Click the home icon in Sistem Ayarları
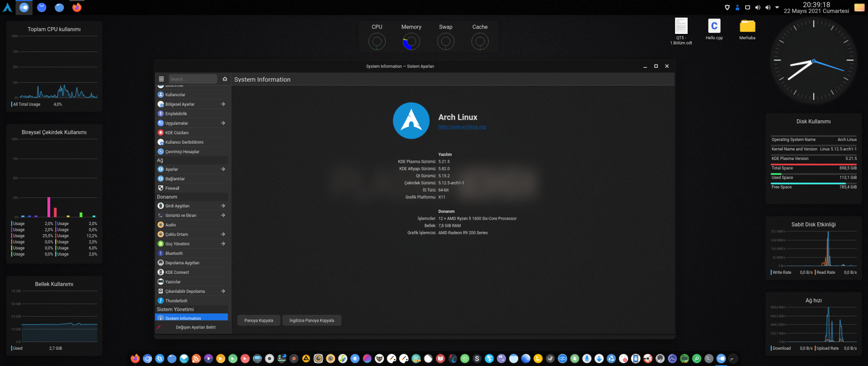The height and width of the screenshot is (366, 868). pos(225,79)
